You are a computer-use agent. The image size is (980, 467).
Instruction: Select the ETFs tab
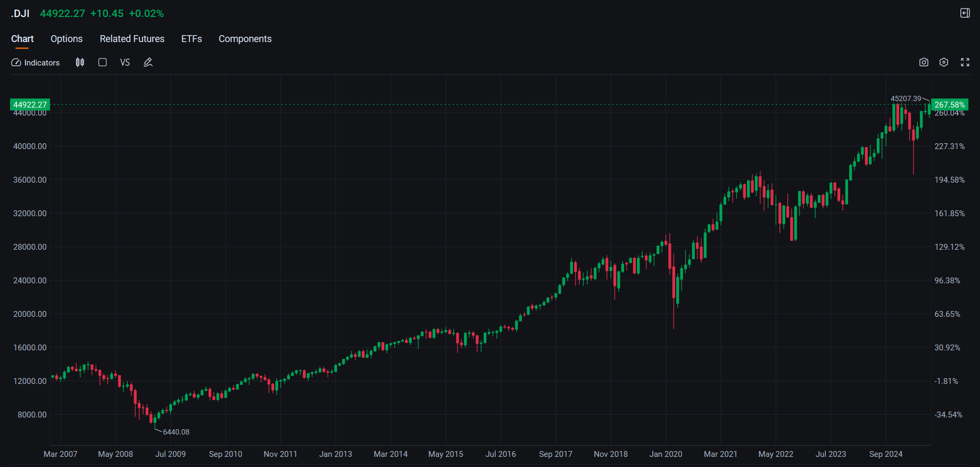pos(192,39)
